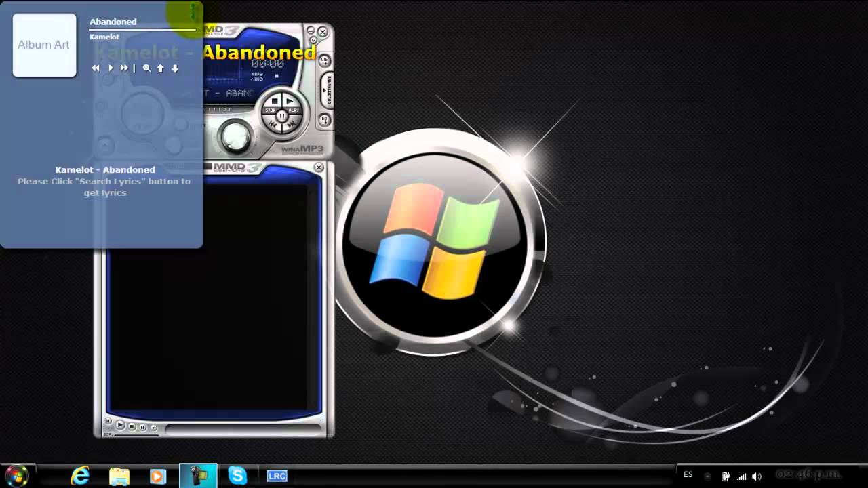Click the playlist previous track button

[108, 421]
